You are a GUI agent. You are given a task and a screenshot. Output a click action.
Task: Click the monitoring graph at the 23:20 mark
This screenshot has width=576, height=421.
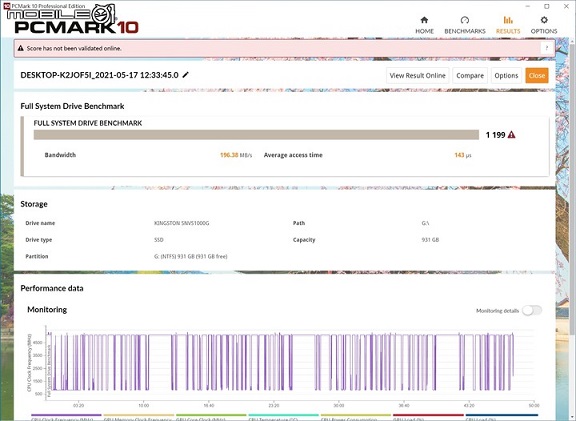[274, 367]
